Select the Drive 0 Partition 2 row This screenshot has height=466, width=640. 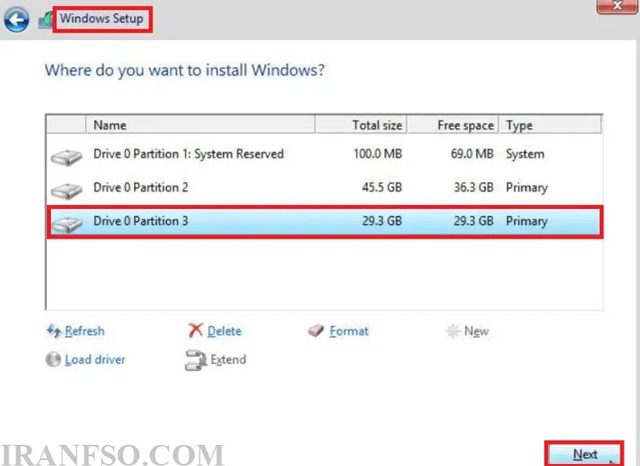click(x=324, y=188)
